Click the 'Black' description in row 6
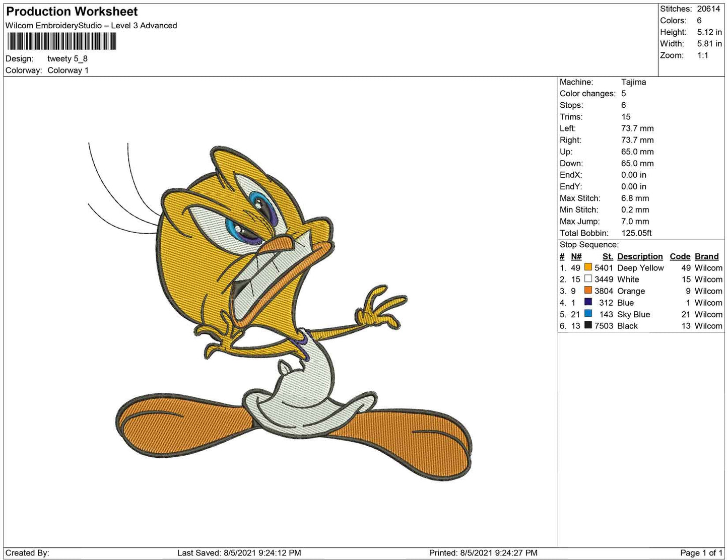Viewport: 728px width, 560px height. (x=627, y=326)
